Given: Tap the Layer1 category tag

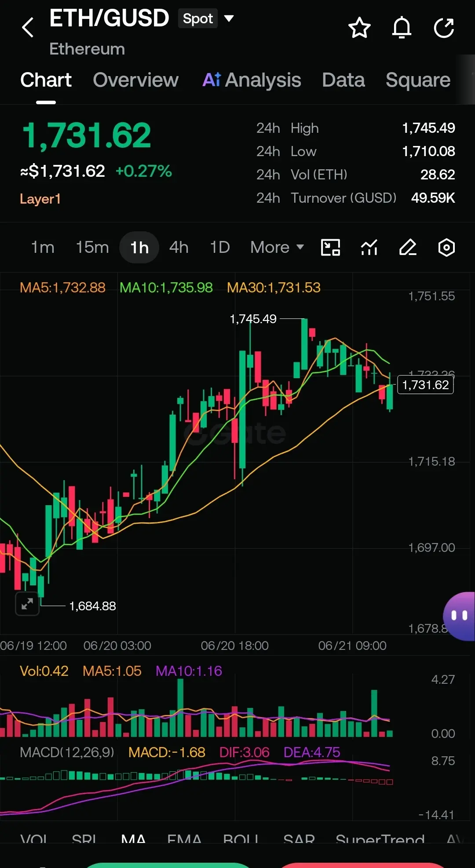Looking at the screenshot, I should [40, 199].
